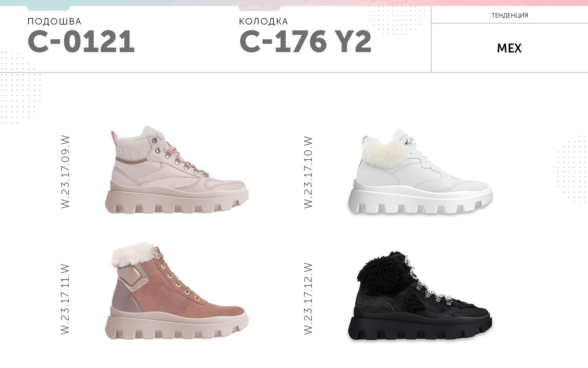Select the ПОДОШВА label
Screen dimensions: 588x368
point(54,21)
